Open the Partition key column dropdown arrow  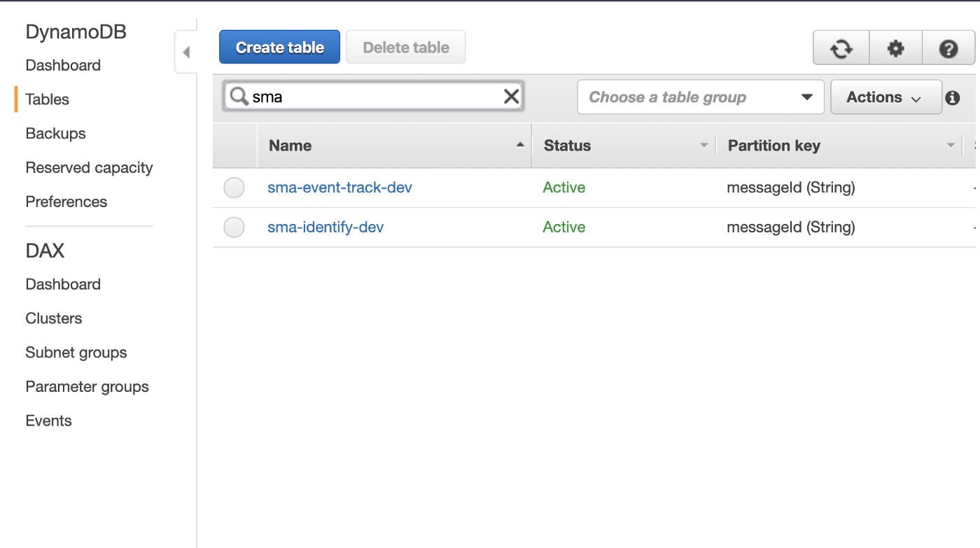(951, 146)
